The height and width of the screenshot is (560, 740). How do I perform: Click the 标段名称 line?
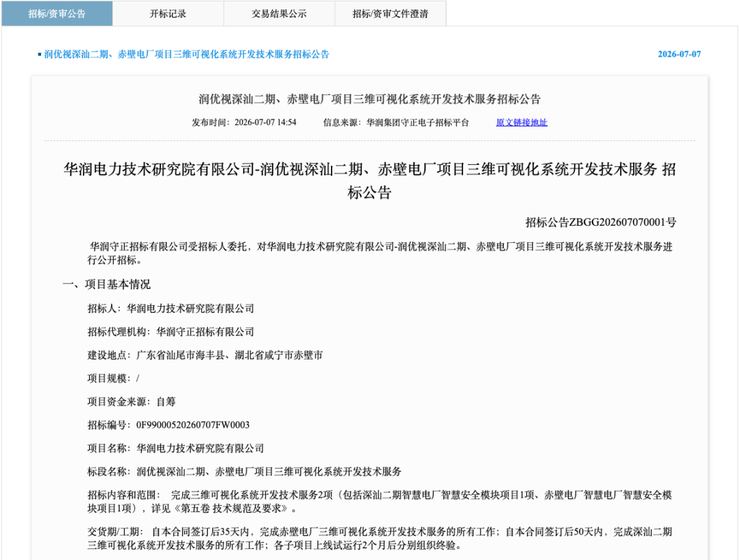click(x=245, y=472)
